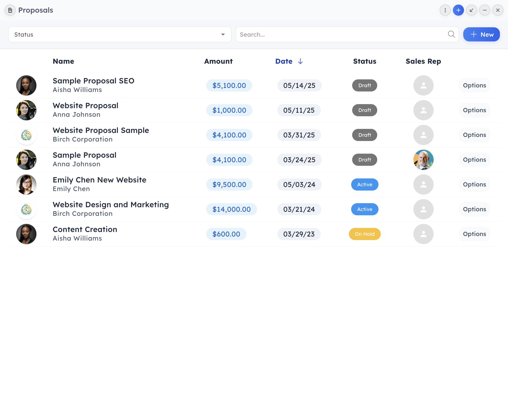The height and width of the screenshot is (420, 508).
Task: Open Options for the Content Creation proposal
Action: 474,234
